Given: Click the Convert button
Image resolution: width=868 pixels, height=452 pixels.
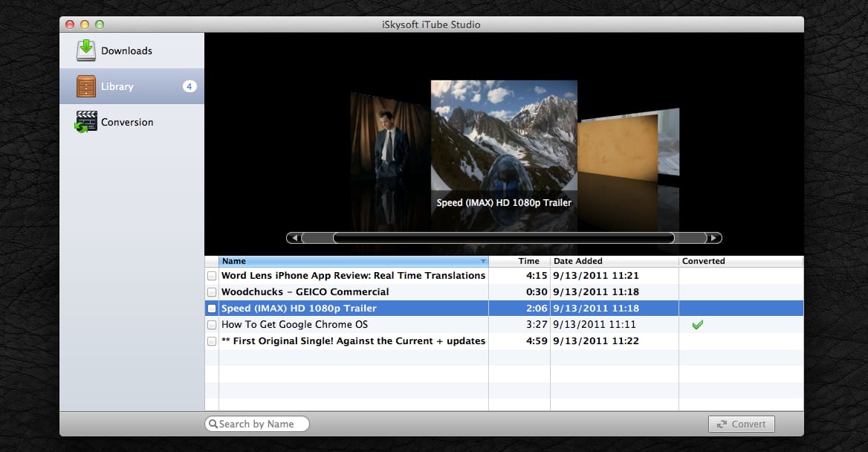Looking at the screenshot, I should 741,424.
